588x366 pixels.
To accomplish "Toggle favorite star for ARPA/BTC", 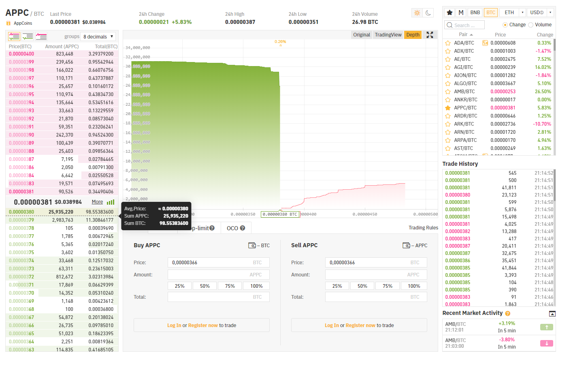I will (448, 140).
